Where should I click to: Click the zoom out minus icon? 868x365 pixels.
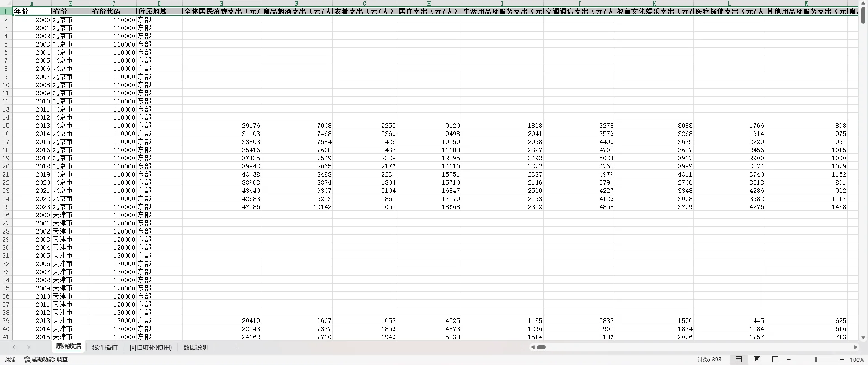pos(789,360)
